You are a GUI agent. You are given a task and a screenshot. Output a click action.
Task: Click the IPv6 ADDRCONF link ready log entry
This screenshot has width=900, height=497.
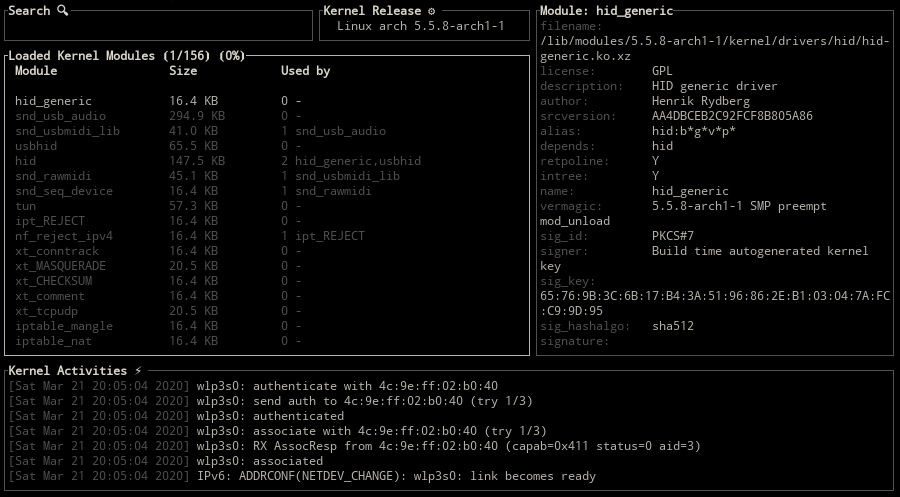[396, 476]
